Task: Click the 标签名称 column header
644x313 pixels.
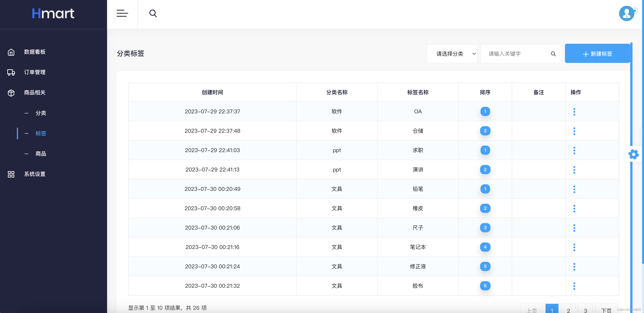Action: click(418, 92)
